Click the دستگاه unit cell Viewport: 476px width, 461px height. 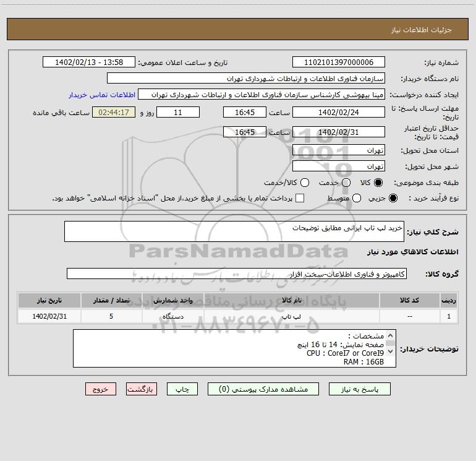tap(172, 316)
